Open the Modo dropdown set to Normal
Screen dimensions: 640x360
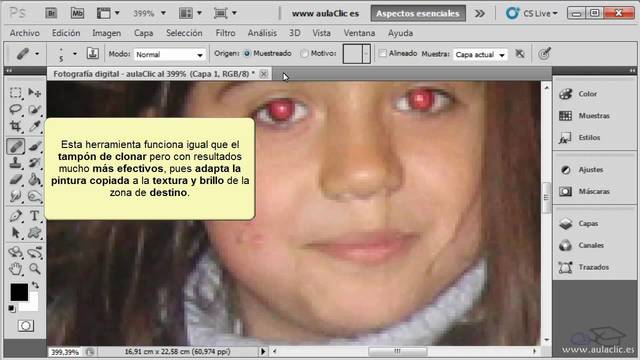click(169, 54)
